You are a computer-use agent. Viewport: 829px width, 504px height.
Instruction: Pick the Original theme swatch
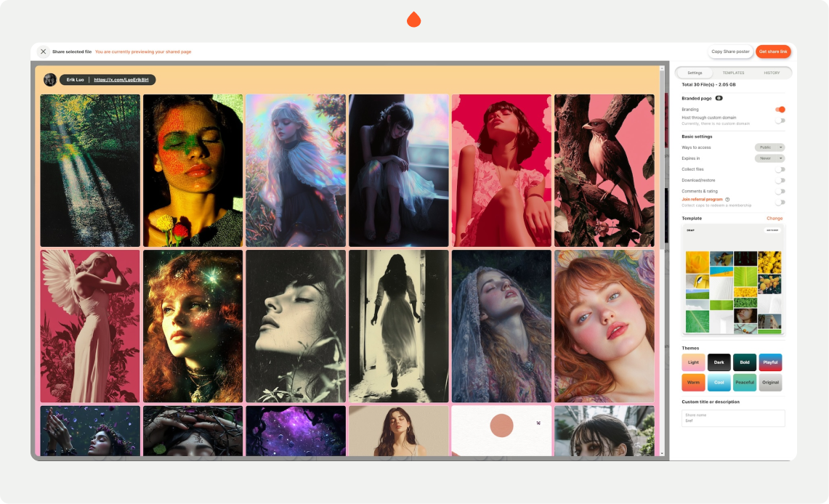(770, 383)
